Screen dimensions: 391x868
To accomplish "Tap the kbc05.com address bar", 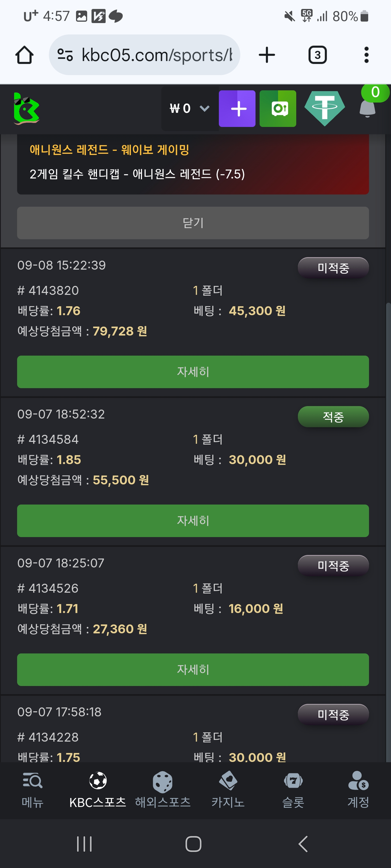I will click(144, 55).
